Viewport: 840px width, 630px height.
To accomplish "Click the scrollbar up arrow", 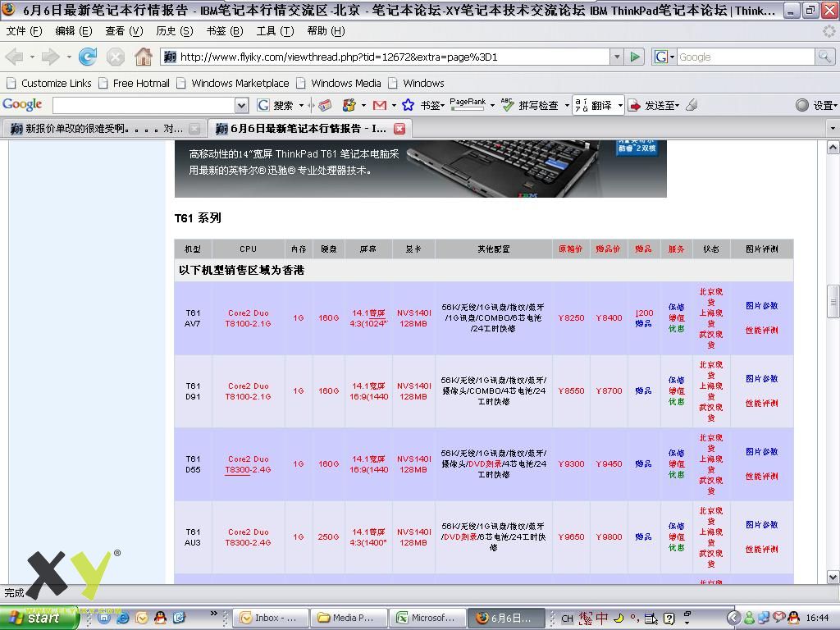I will pos(833,146).
